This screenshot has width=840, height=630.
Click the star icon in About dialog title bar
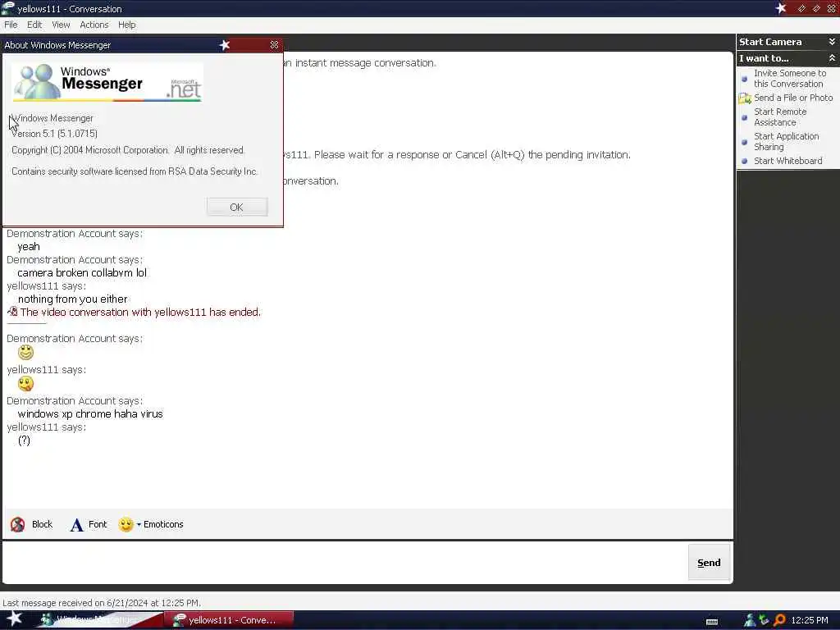225,45
